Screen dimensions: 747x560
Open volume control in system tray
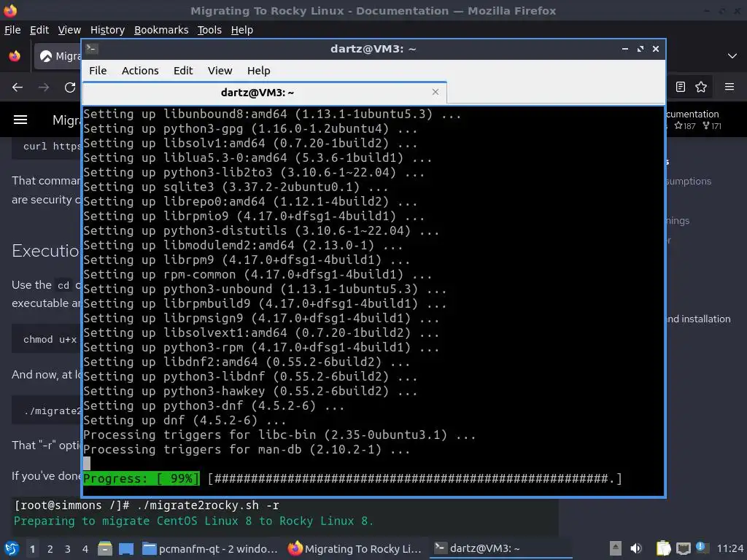point(636,548)
